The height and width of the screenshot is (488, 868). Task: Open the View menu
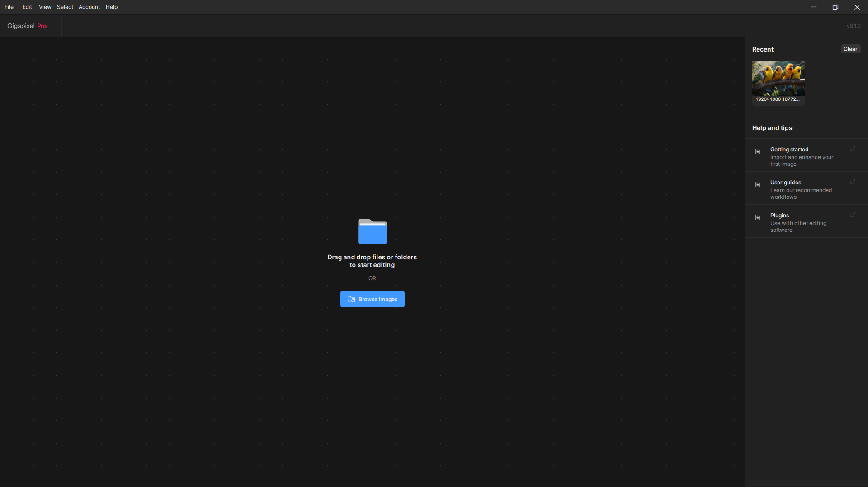[x=45, y=7]
